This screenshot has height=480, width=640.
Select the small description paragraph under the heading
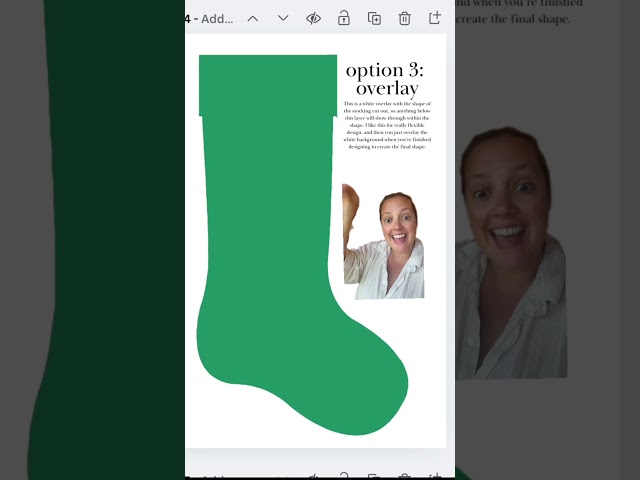[387, 125]
